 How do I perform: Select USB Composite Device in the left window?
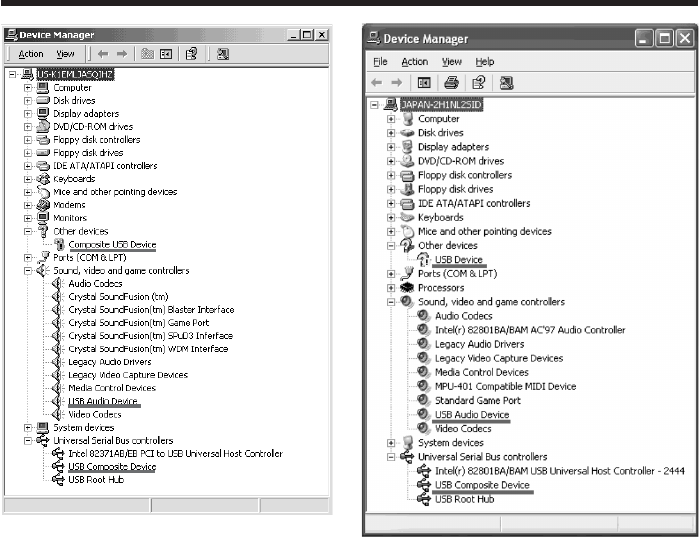[x=112, y=467]
